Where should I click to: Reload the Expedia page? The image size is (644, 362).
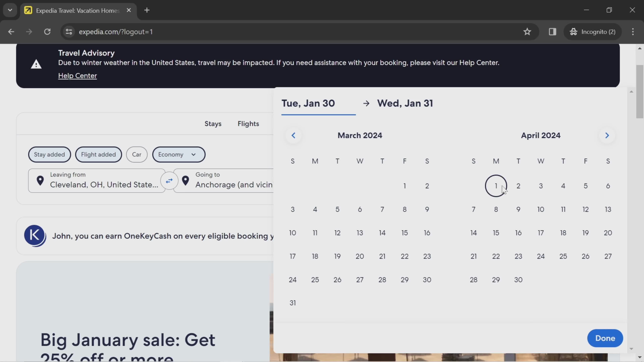[47, 32]
